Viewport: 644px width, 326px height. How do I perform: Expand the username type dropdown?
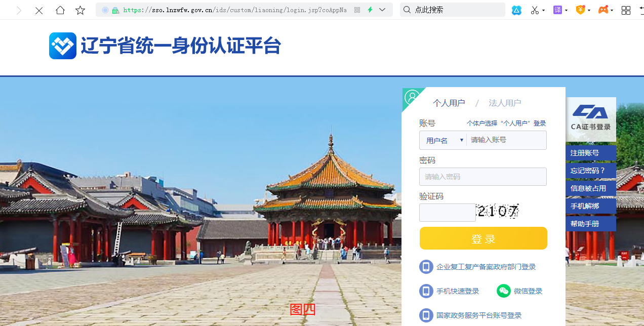coord(442,140)
